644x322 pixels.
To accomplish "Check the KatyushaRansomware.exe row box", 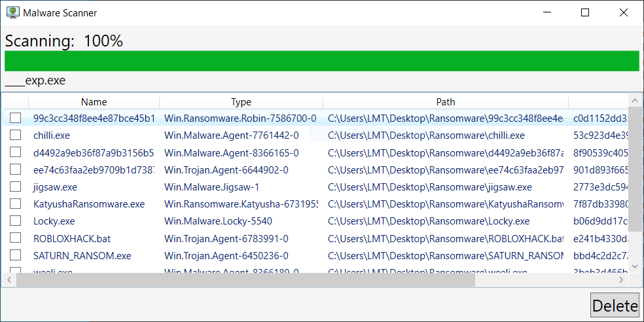I will (x=15, y=204).
